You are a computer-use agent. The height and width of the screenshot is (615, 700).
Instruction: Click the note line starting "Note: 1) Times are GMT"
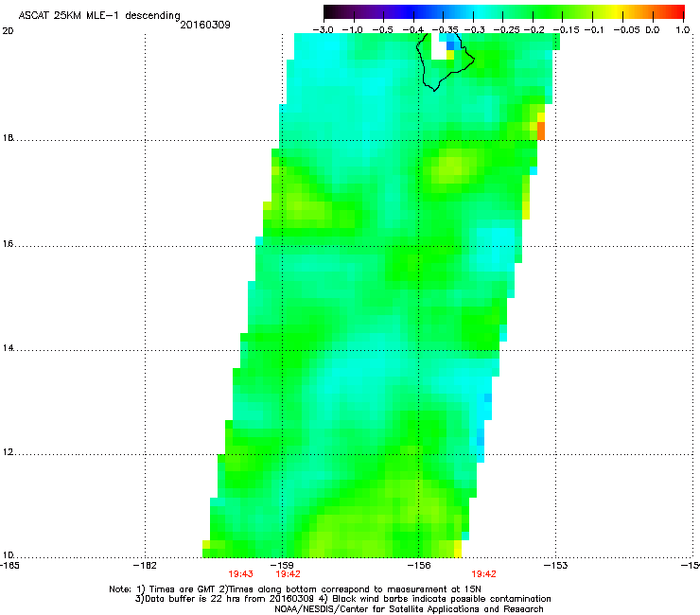click(x=295, y=589)
